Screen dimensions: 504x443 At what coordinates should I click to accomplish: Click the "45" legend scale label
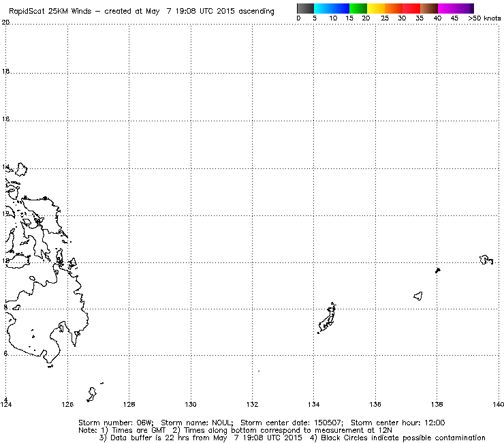[454, 18]
